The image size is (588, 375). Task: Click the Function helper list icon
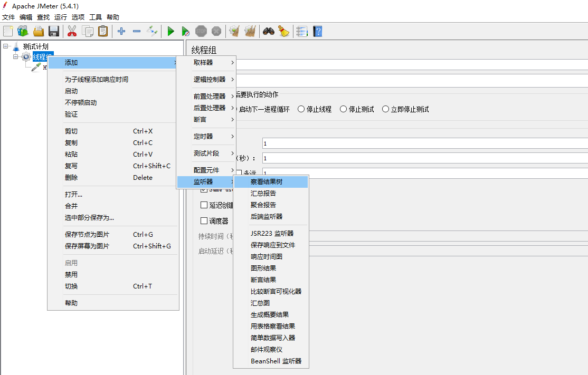(302, 31)
